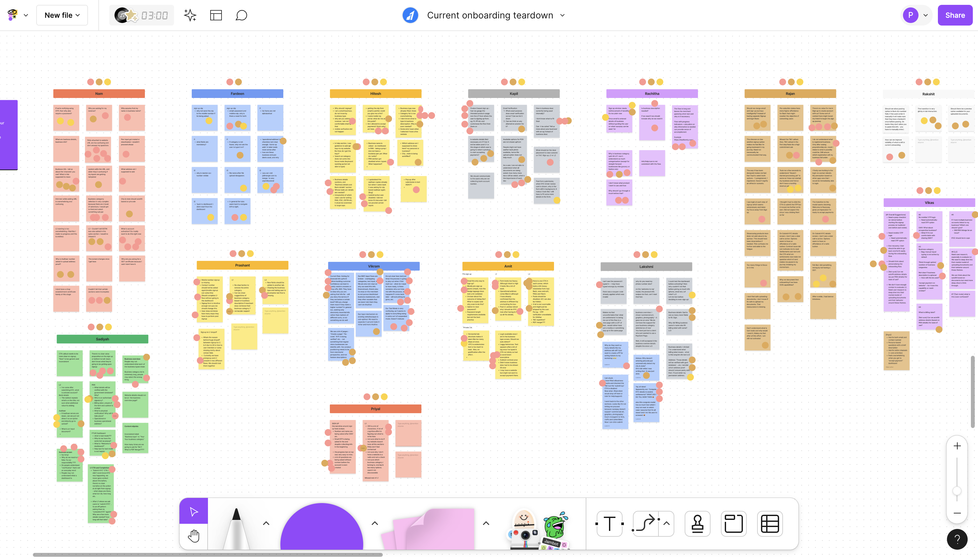Select the Text tool

[609, 523]
